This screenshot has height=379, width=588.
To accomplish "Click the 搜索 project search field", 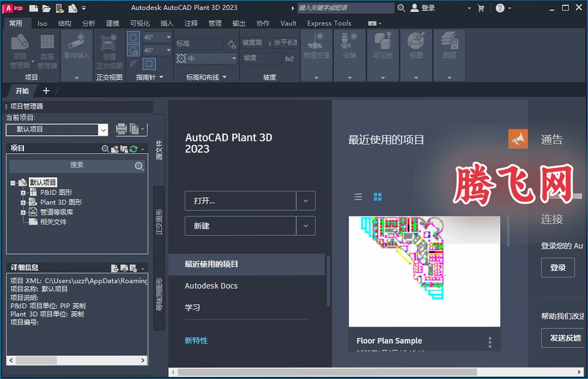I will [77, 165].
